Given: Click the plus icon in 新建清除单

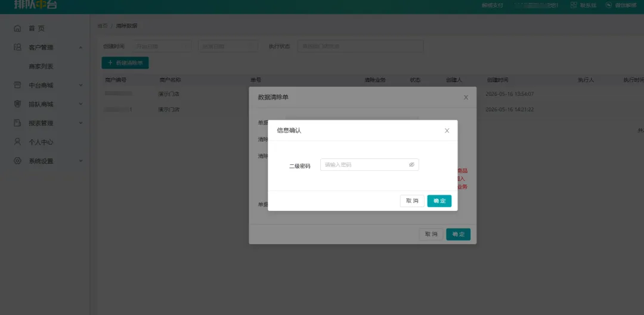Looking at the screenshot, I should (110, 63).
